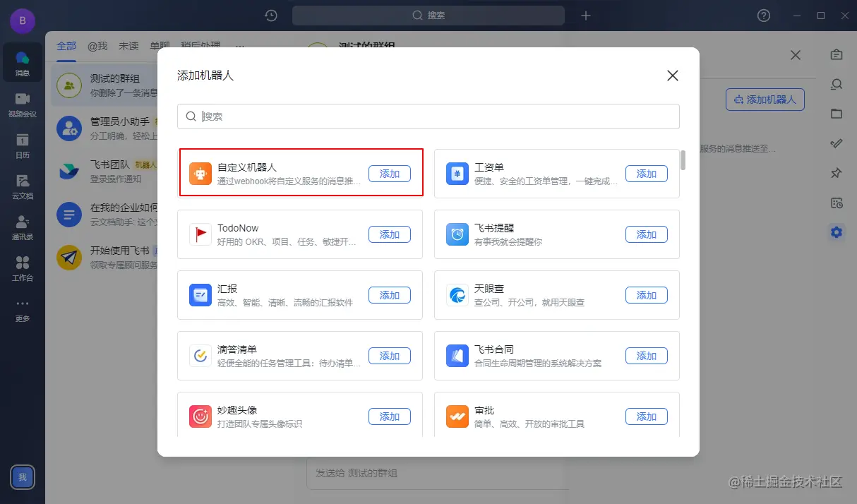Click the TodoNow title text
Screen dimensions: 857x504
pos(238,228)
